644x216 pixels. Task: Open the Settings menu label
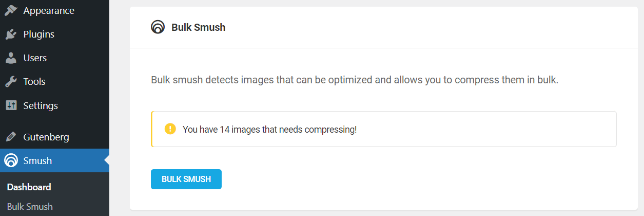click(41, 105)
